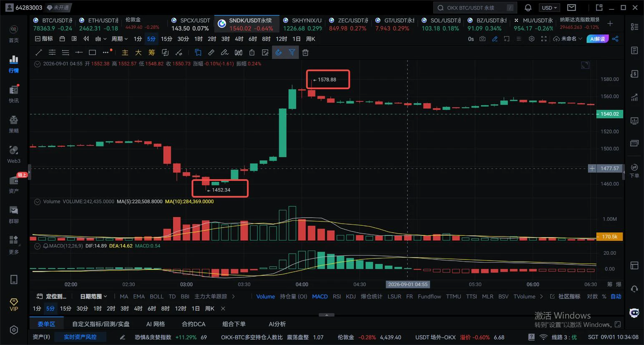Toggle the 筹 chip distribution indicator
644x345 pixels.
click(151, 52)
